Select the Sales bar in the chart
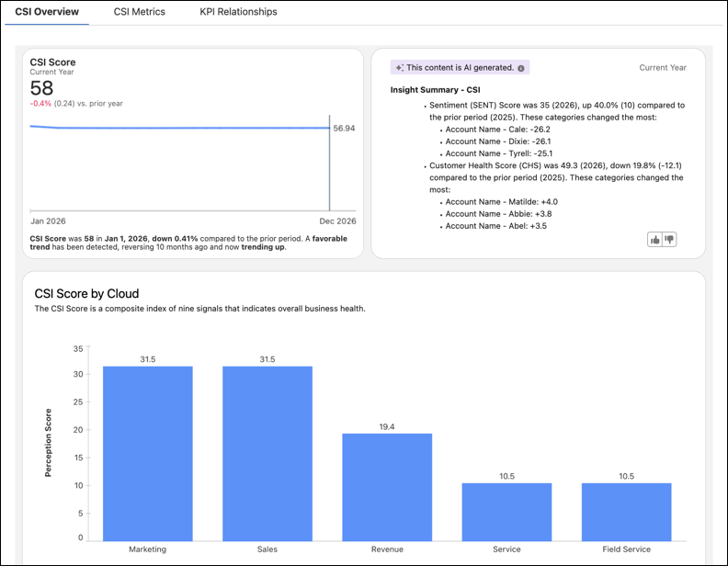 267,454
